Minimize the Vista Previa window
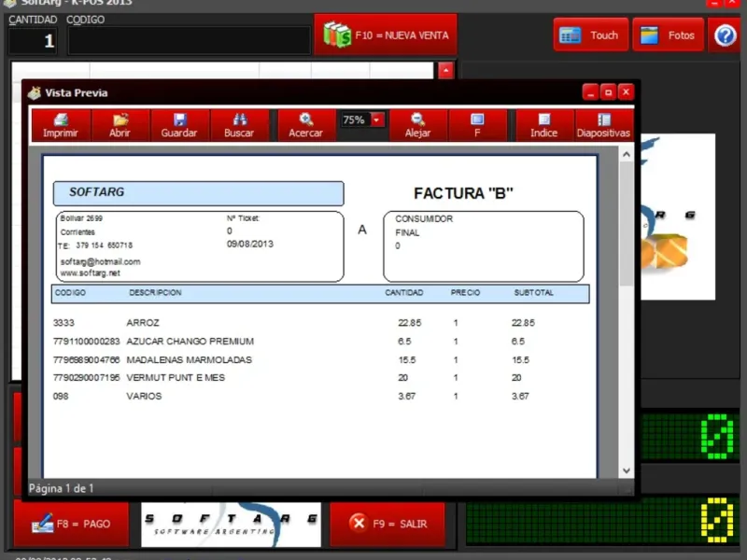 tap(590, 91)
